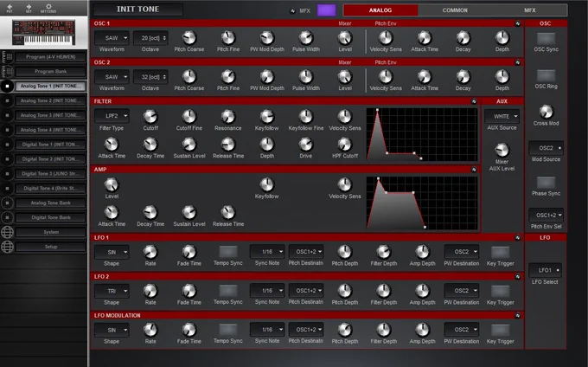Click the purple MFX color swatch
588x367 pixels.
(x=326, y=10)
